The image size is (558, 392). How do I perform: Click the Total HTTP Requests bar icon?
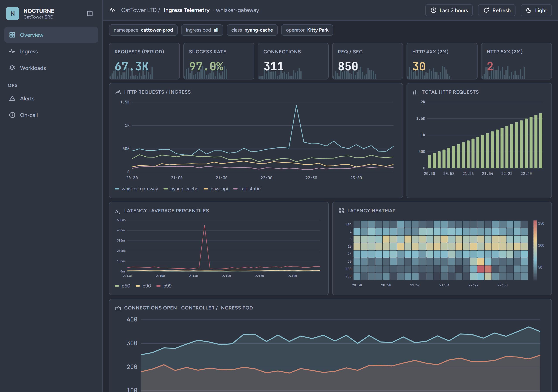point(415,92)
